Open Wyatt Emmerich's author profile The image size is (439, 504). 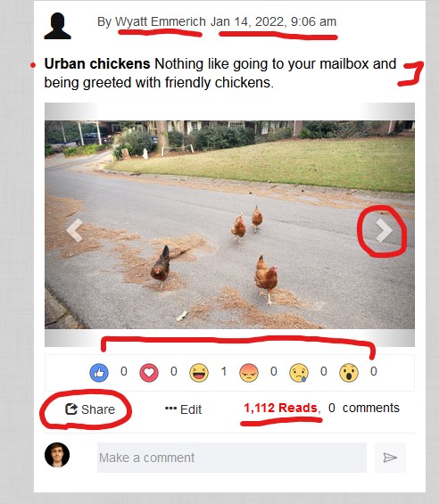[161, 21]
